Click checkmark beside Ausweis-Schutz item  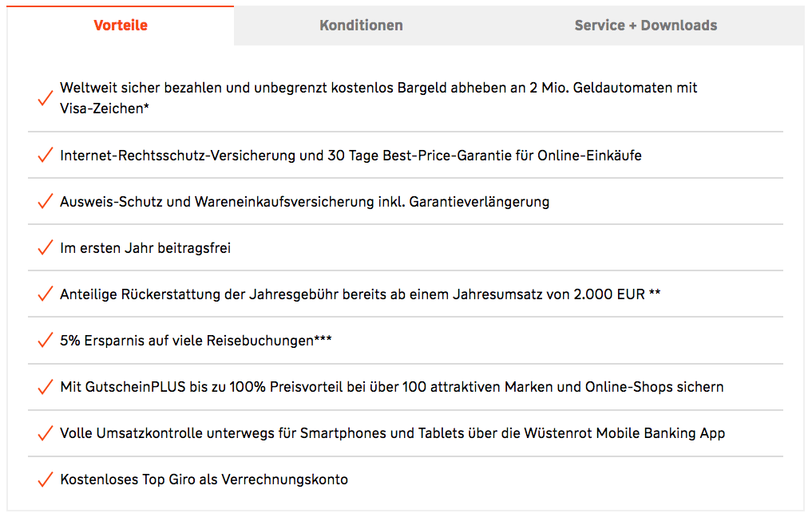click(x=45, y=202)
